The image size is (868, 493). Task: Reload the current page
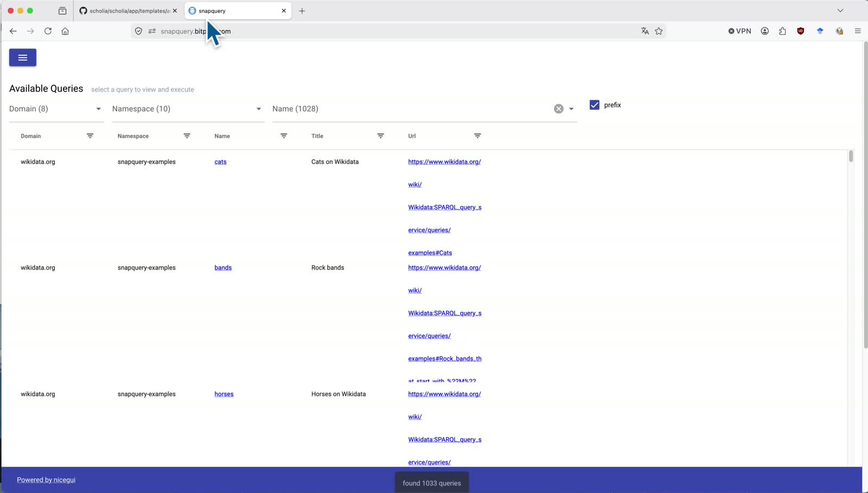pos(48,31)
